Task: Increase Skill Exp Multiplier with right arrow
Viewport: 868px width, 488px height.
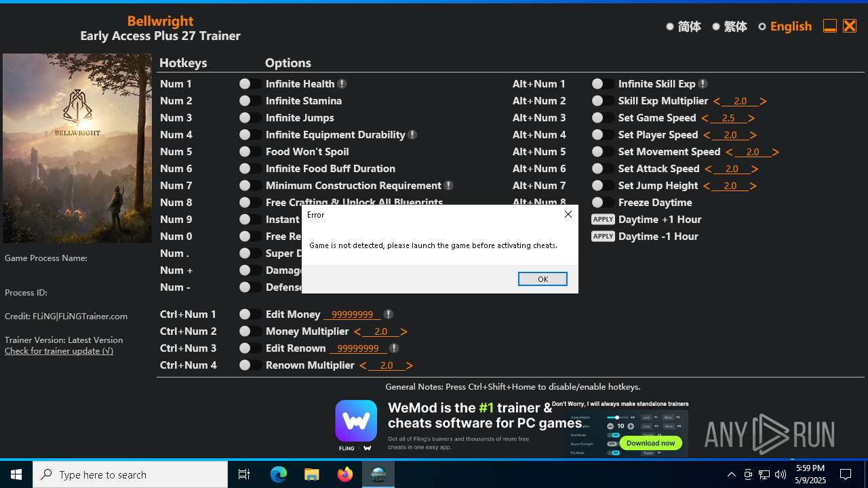Action: [764, 101]
